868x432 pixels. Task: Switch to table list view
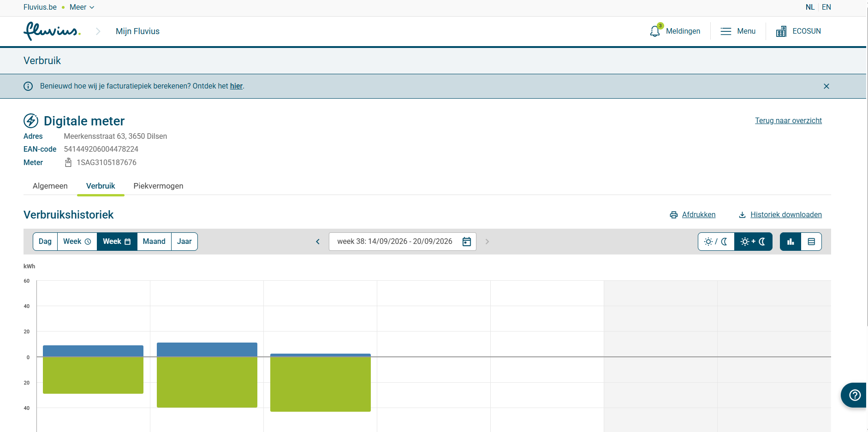[811, 242]
